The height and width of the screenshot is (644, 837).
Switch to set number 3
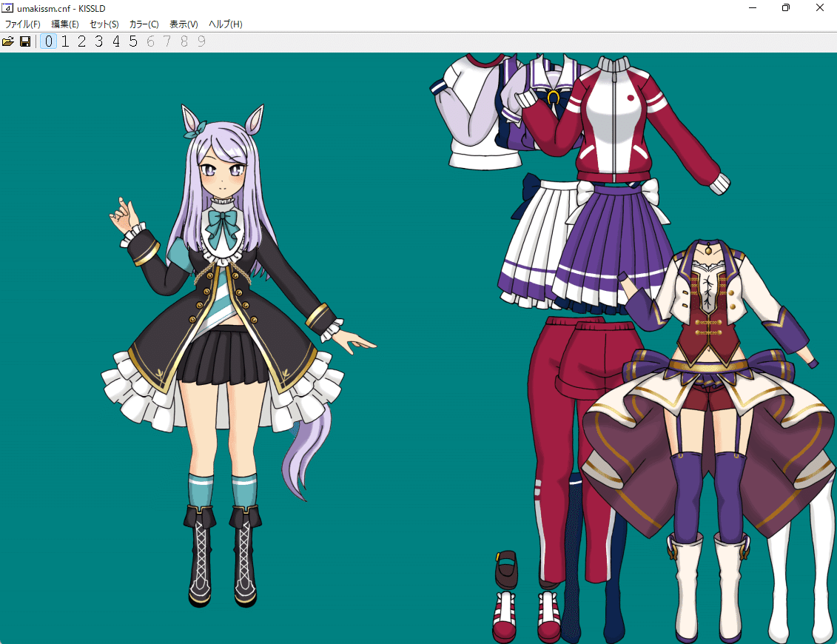click(98, 41)
